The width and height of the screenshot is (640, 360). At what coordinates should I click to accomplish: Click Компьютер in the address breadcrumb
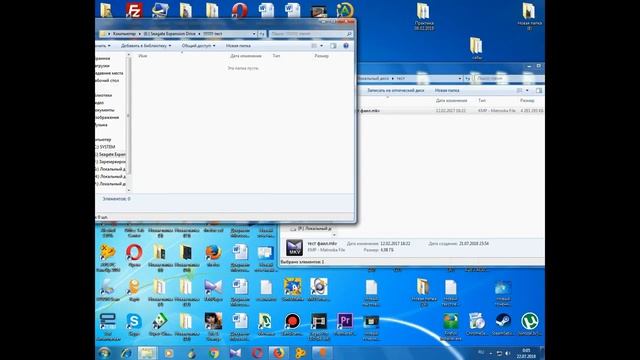124,34
